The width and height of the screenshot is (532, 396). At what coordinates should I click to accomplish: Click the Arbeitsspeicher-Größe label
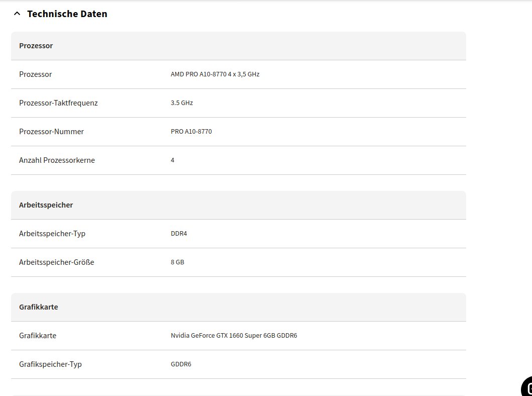coord(56,262)
